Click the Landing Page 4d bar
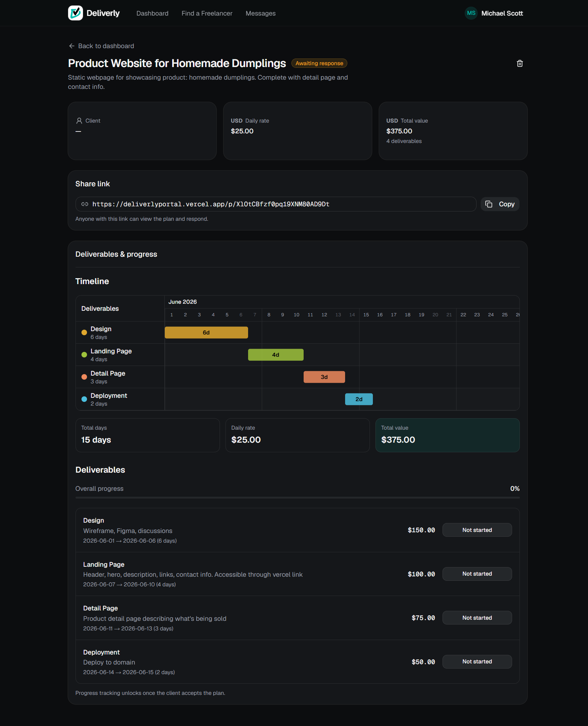Screen dimensions: 588x726 click(276, 355)
